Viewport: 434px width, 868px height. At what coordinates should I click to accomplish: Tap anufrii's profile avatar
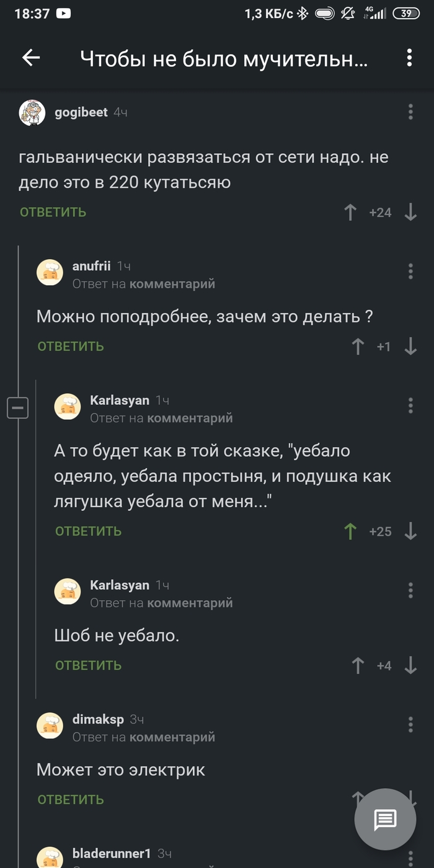point(50,272)
